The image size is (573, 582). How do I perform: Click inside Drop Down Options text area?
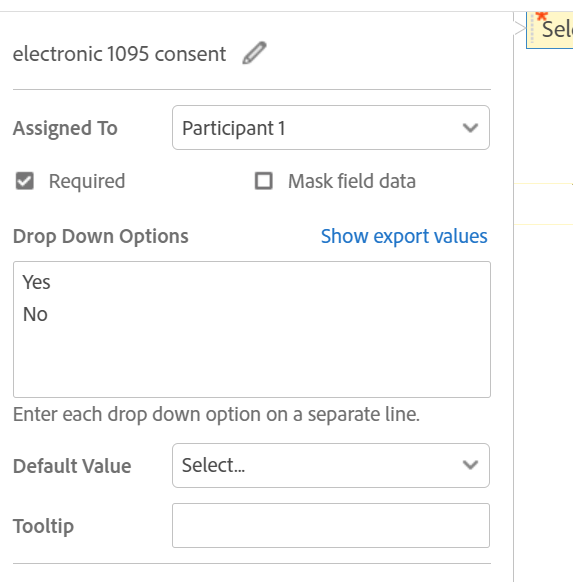click(x=252, y=329)
